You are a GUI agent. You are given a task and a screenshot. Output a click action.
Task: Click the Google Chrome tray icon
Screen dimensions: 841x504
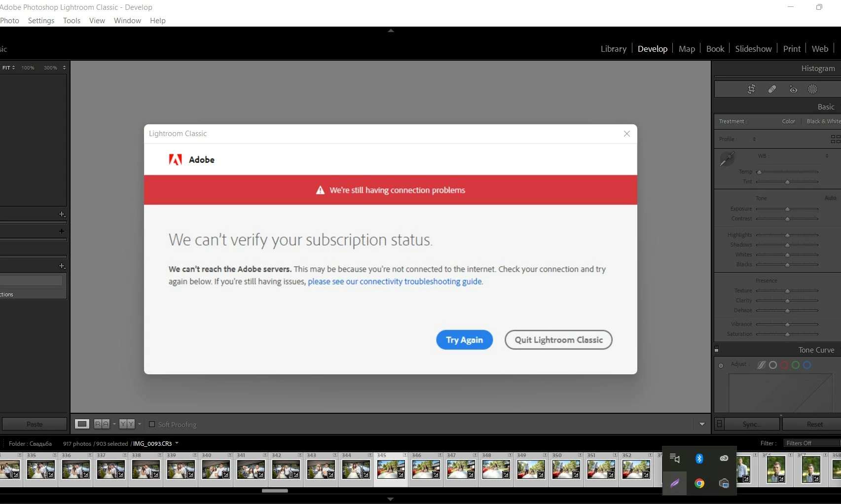(699, 483)
